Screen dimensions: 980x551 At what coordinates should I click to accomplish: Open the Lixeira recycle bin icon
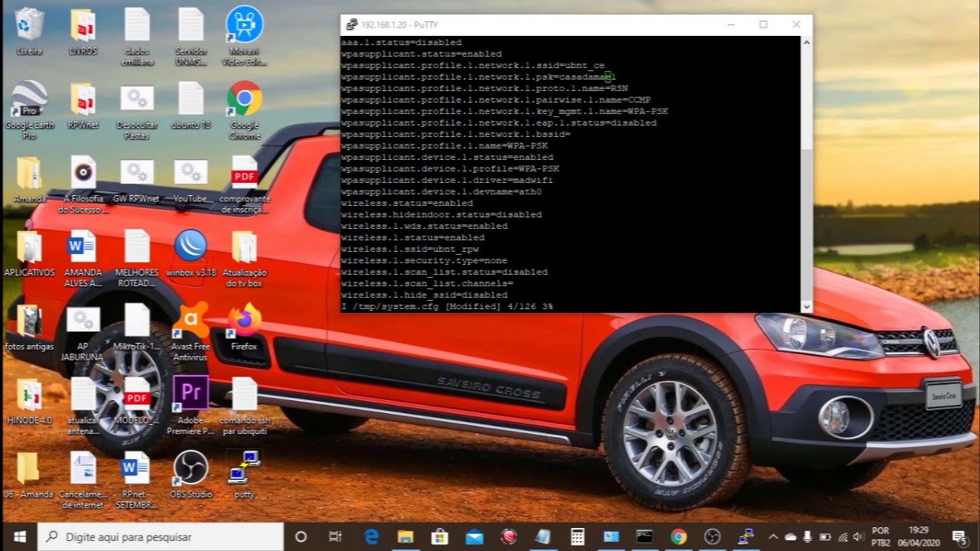(29, 31)
